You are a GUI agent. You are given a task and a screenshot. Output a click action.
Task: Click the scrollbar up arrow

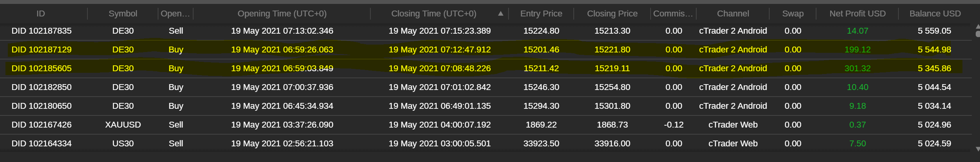(x=978, y=27)
